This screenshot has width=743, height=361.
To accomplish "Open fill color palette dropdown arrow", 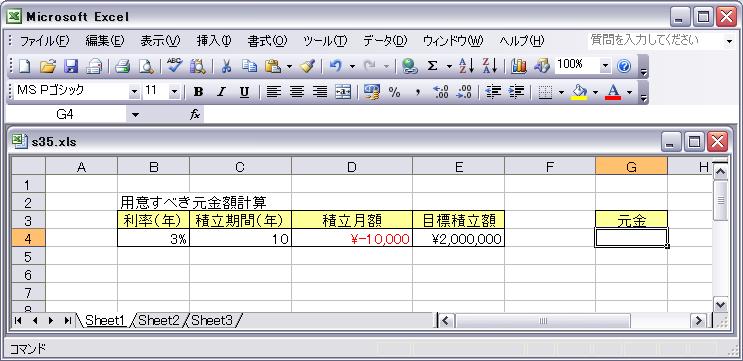I will click(x=595, y=92).
